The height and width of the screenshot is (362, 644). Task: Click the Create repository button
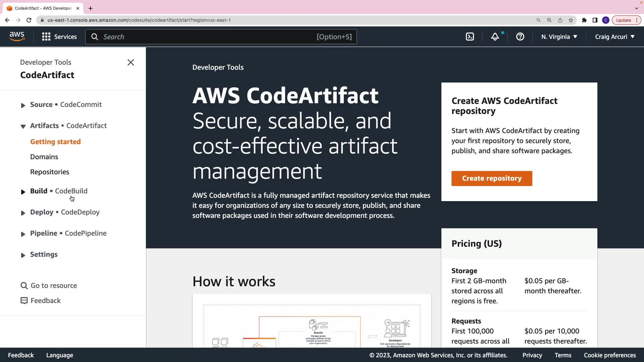[x=491, y=178]
